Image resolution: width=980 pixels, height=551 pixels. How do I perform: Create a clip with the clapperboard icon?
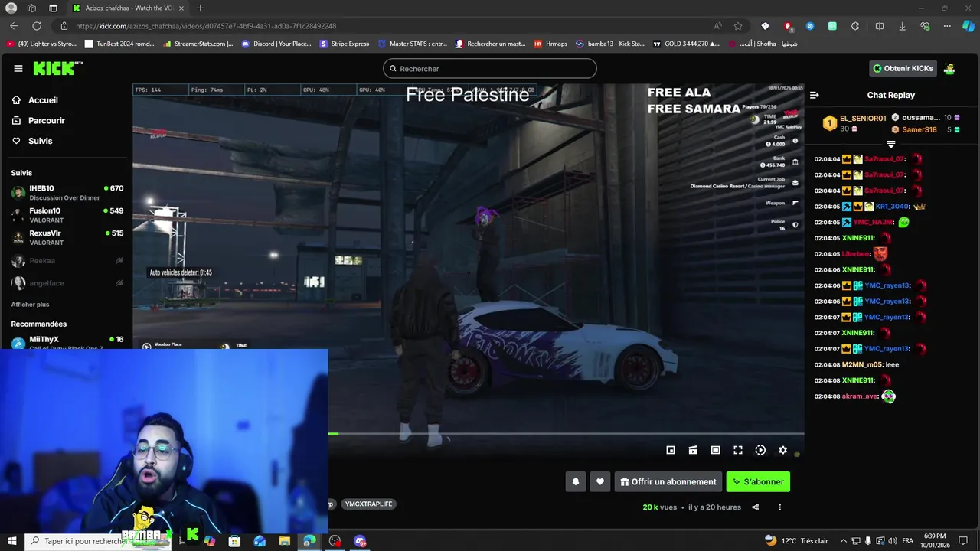tap(693, 450)
